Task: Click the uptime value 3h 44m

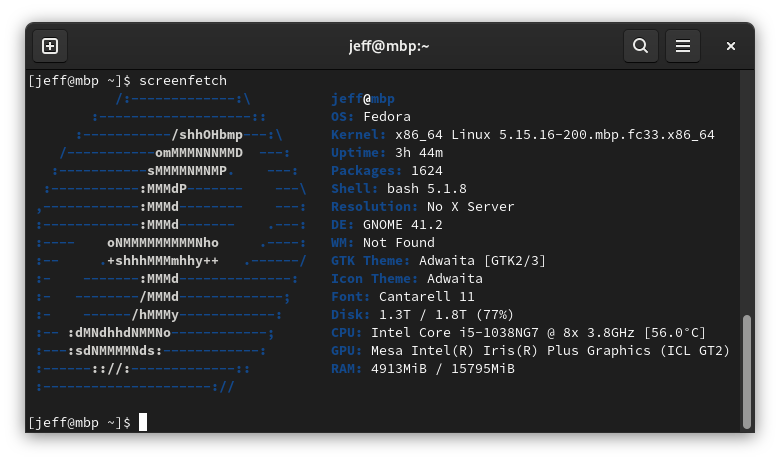Action: (x=419, y=153)
